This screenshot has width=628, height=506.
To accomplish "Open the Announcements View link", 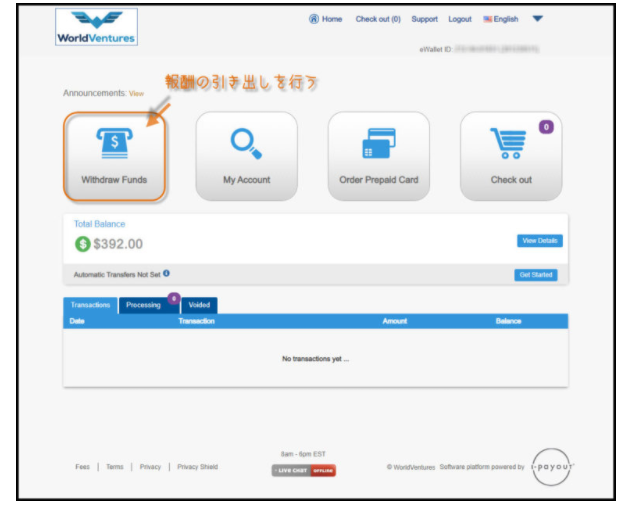I will pos(136,93).
